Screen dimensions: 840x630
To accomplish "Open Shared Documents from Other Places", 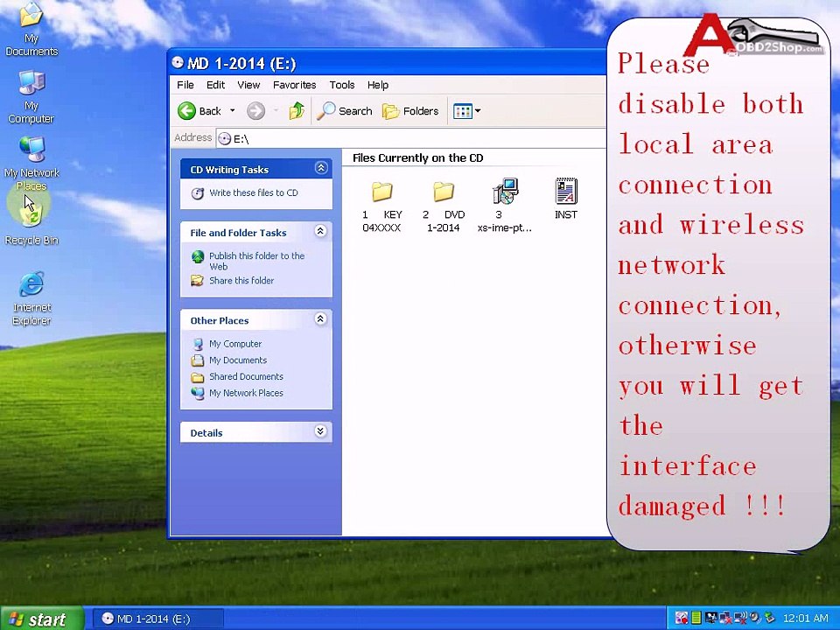I will pyautogui.click(x=246, y=376).
